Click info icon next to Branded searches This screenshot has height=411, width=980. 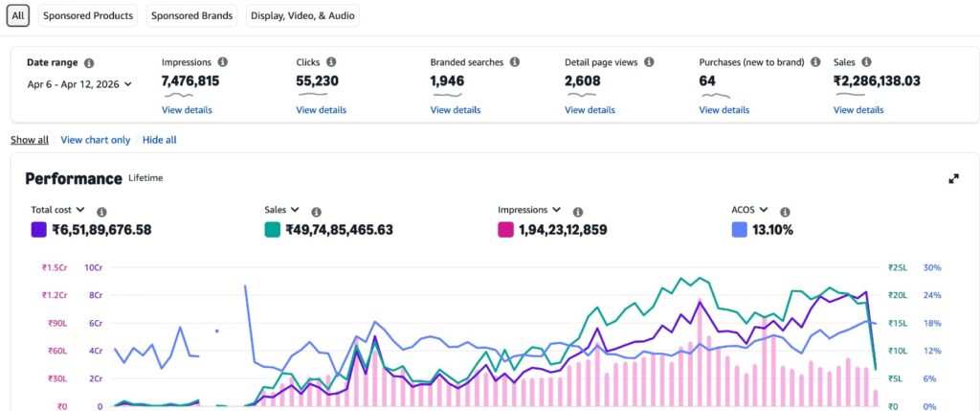[x=514, y=62]
